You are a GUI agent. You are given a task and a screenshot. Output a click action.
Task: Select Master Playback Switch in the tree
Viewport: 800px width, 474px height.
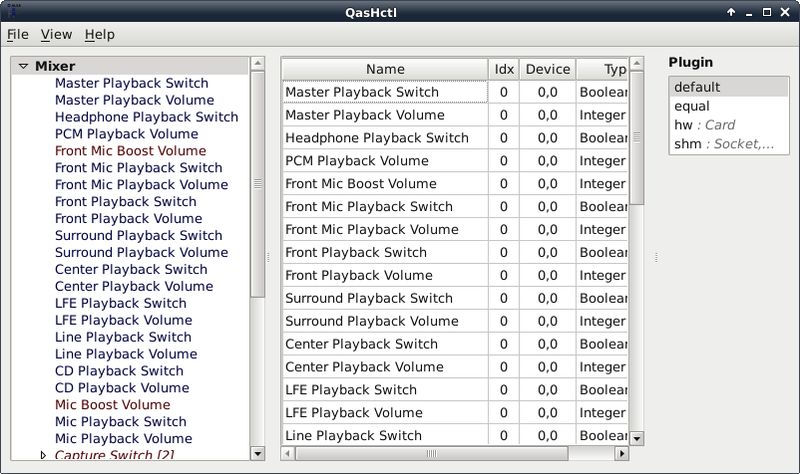[x=132, y=83]
